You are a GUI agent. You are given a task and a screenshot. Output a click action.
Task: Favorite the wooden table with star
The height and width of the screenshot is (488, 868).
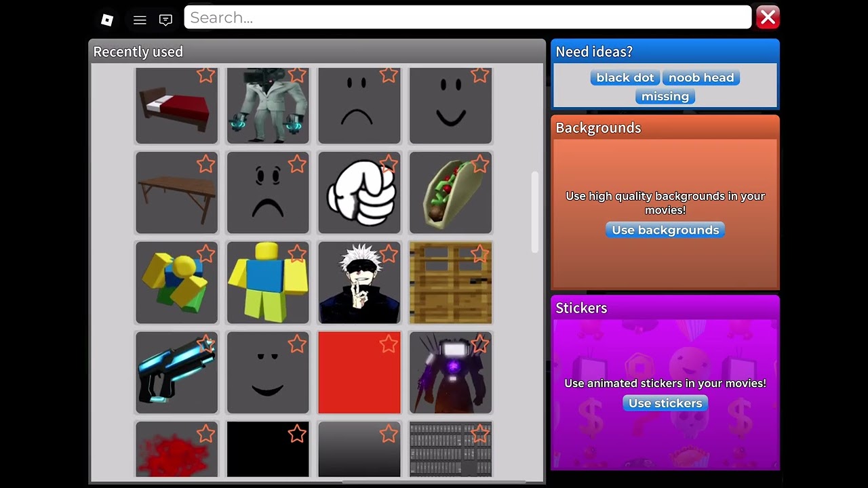(206, 163)
